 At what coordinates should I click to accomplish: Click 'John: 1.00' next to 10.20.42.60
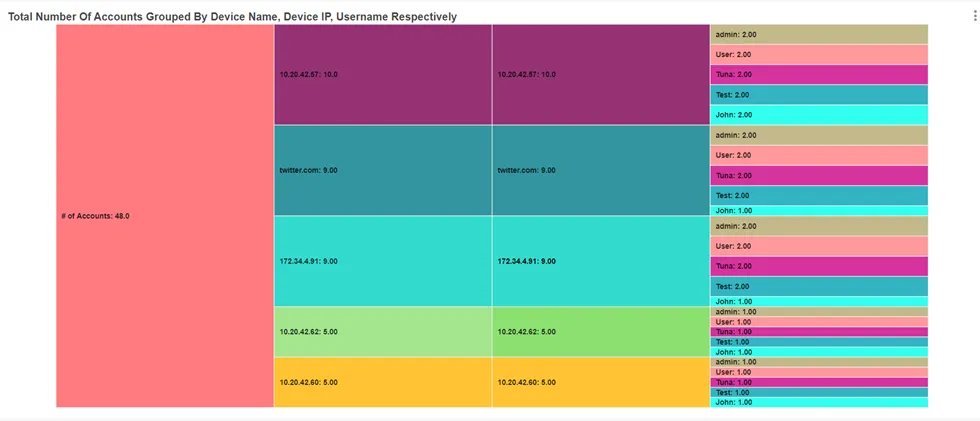(x=819, y=402)
